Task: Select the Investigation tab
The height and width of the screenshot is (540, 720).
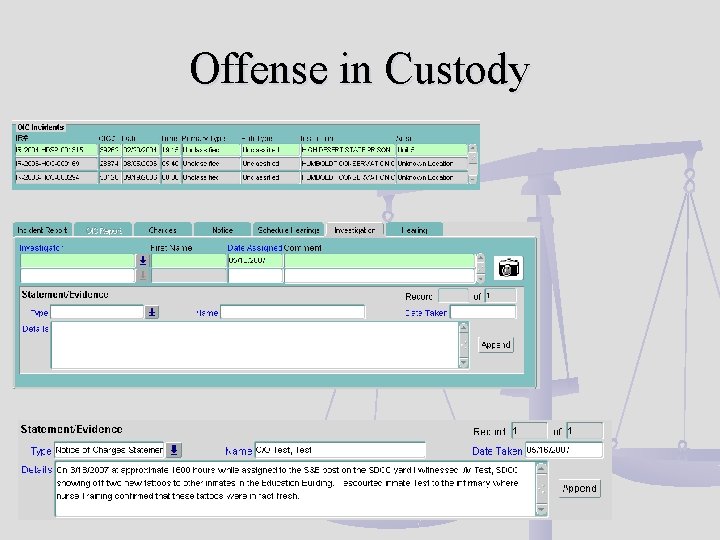Action: tap(354, 230)
